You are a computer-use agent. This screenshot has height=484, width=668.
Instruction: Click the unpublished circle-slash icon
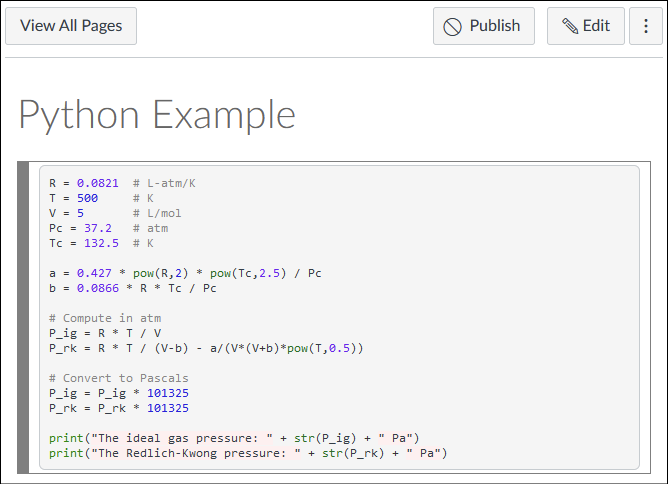(453, 27)
